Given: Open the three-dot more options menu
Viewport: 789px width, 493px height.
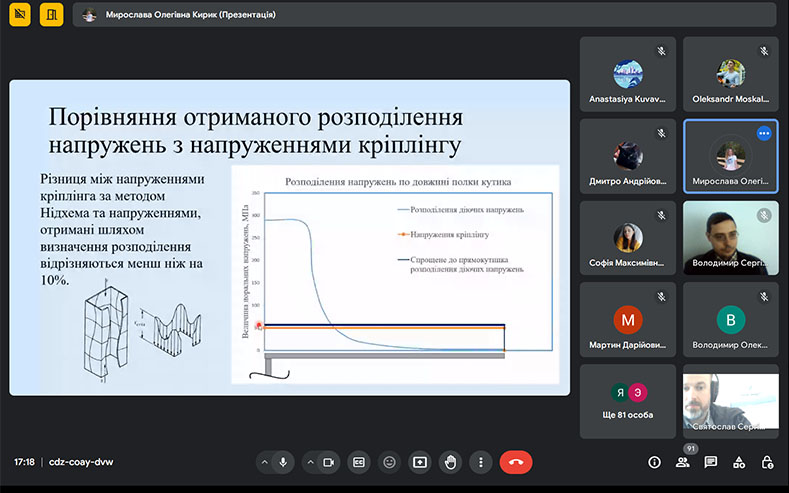Looking at the screenshot, I should 481,462.
